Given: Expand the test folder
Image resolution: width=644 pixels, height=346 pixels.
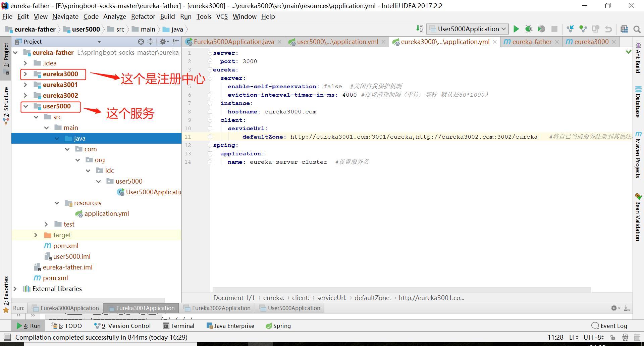Looking at the screenshot, I should (x=46, y=224).
